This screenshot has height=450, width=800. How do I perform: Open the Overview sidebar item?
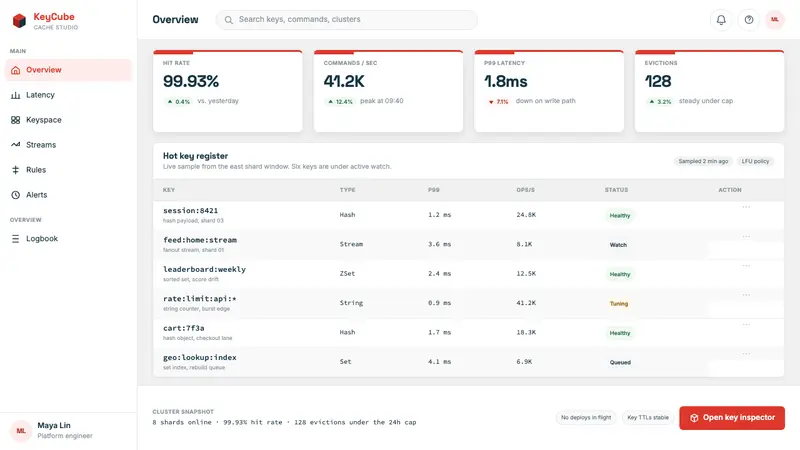[x=68, y=70]
